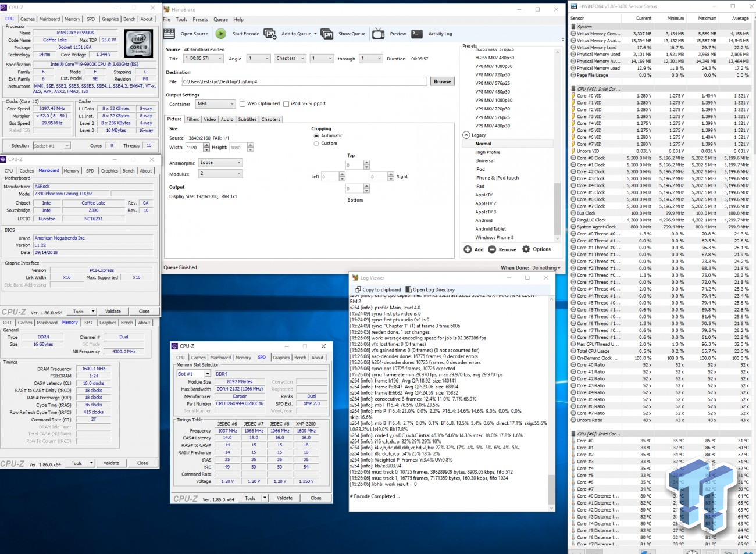Select the Android Tablet preset
Screen dimensions: 756x554
click(x=490, y=229)
